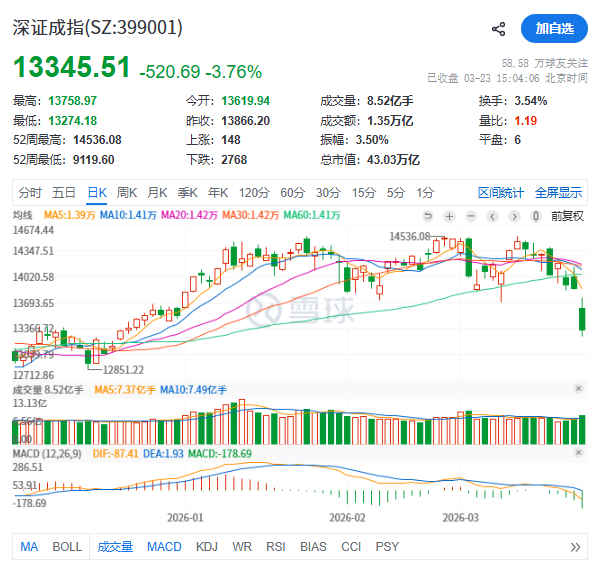Select the 月K tab

157,192
